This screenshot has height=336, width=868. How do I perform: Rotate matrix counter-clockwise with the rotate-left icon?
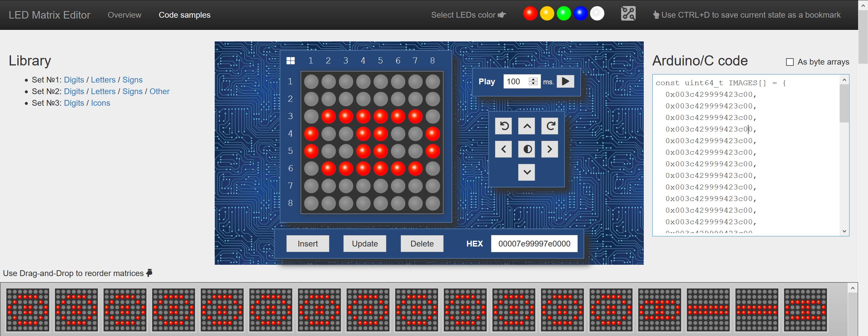point(504,126)
